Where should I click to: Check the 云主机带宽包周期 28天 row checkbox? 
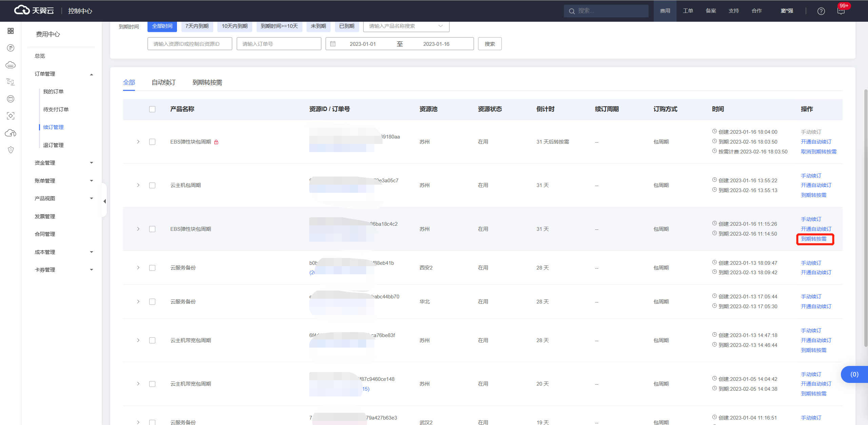(152, 340)
